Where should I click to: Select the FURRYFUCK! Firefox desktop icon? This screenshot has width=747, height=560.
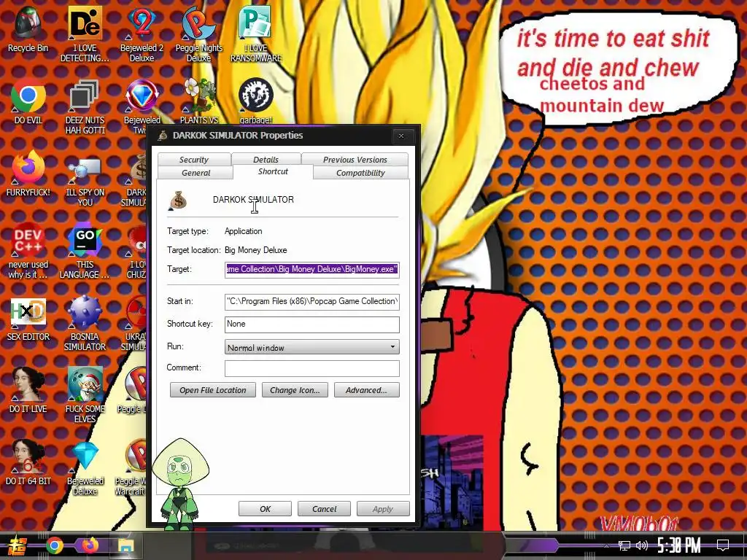(x=28, y=174)
